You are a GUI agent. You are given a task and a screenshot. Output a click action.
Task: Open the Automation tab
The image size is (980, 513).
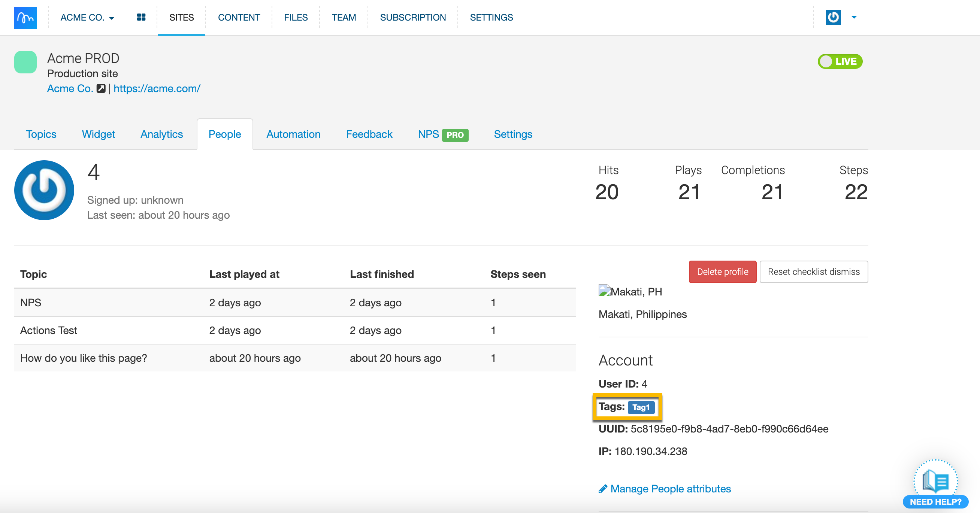(x=293, y=134)
